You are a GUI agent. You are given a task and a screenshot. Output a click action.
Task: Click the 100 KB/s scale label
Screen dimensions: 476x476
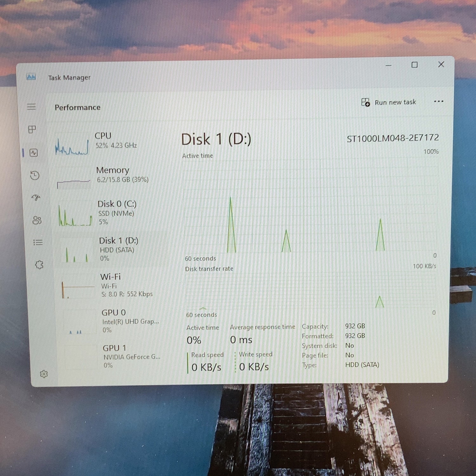[424, 266]
